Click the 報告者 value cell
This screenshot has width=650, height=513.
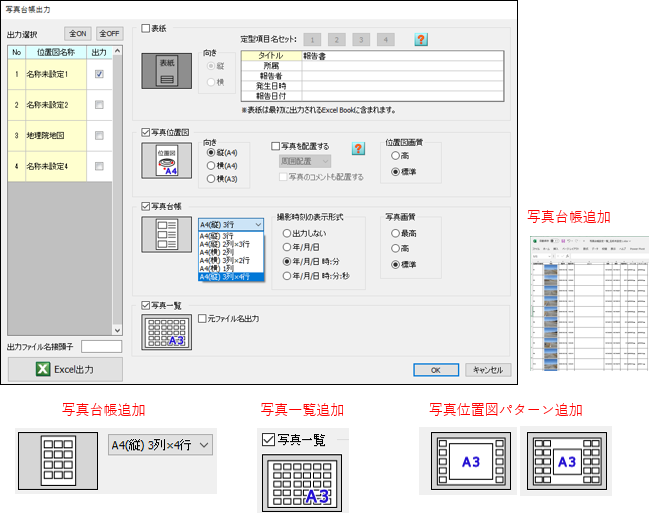[x=403, y=76]
